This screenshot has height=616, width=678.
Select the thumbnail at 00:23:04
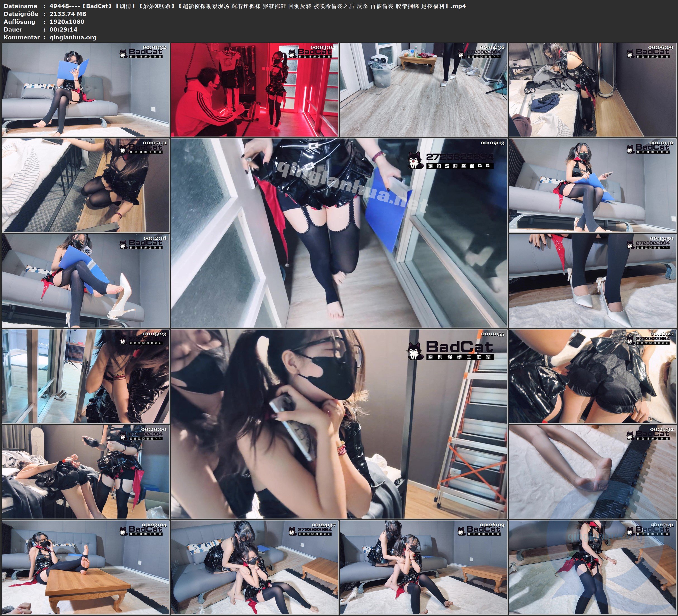[x=85, y=567]
